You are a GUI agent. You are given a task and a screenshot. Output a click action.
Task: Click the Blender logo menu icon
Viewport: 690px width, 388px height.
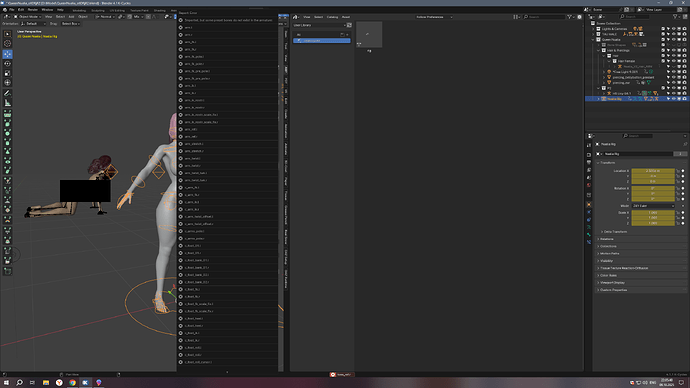(x=5, y=10)
